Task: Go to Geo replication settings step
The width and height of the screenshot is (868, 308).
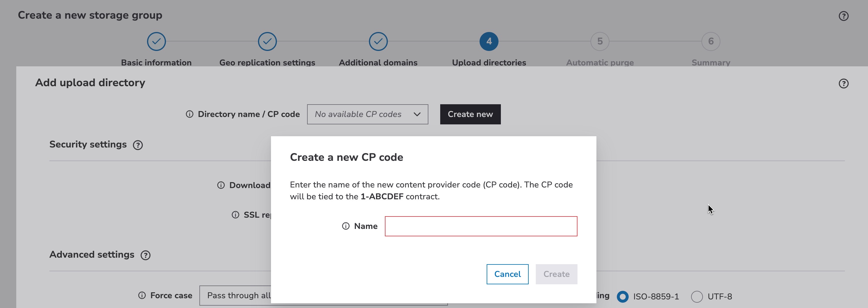Action: pos(267,41)
